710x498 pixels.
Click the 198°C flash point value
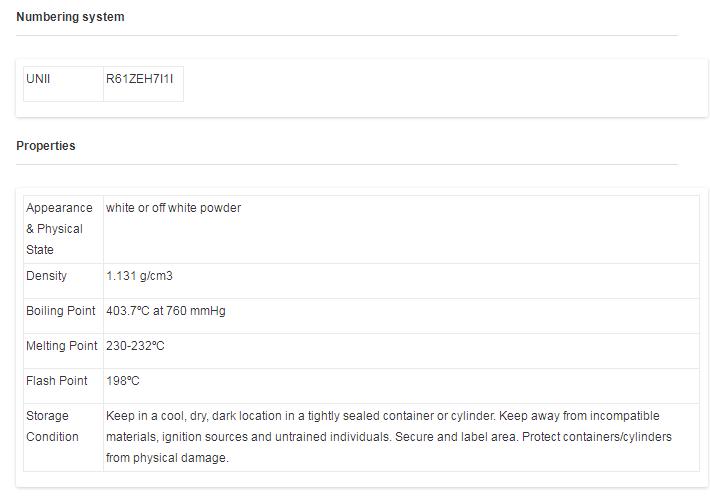pyautogui.click(x=123, y=381)
